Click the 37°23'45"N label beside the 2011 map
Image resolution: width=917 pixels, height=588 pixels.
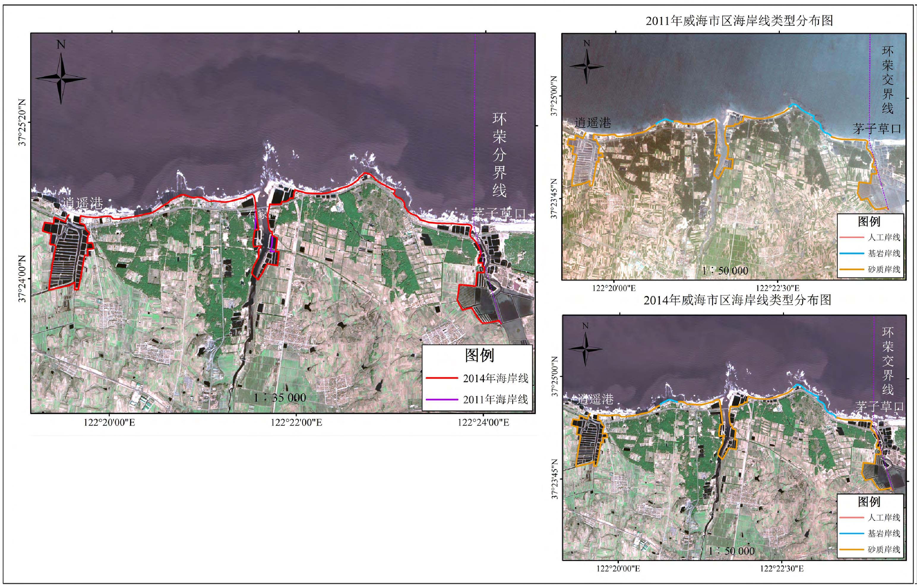(x=554, y=199)
